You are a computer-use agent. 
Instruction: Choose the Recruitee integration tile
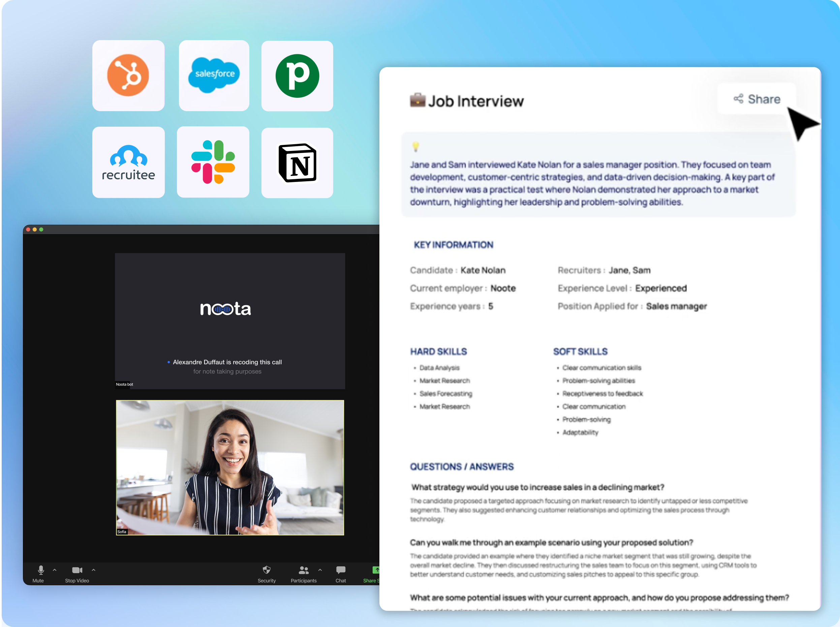[x=128, y=162]
